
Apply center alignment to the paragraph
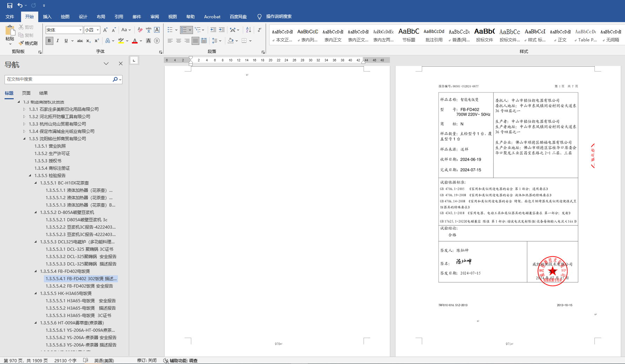point(179,41)
